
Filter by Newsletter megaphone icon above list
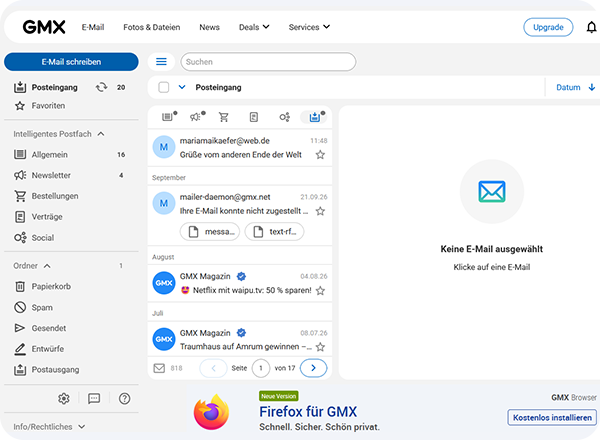click(x=196, y=117)
